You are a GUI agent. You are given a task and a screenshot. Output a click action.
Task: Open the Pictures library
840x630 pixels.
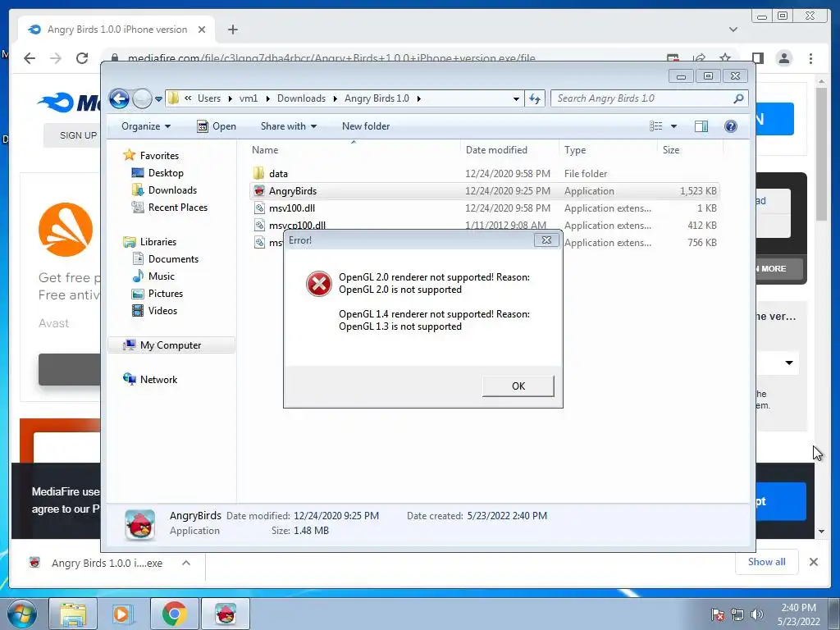(x=165, y=294)
